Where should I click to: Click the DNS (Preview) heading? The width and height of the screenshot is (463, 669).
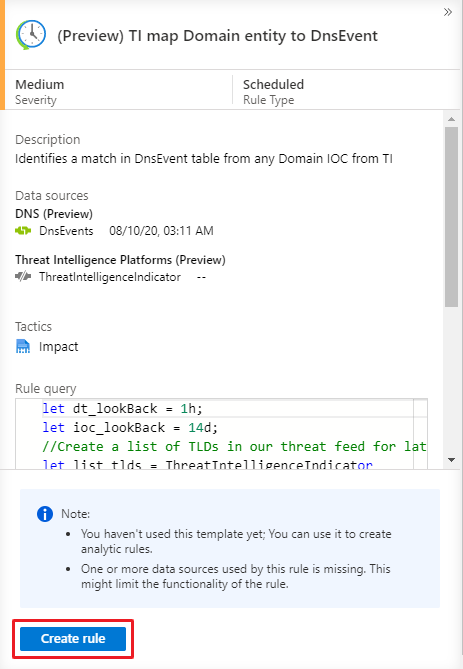(x=54, y=214)
